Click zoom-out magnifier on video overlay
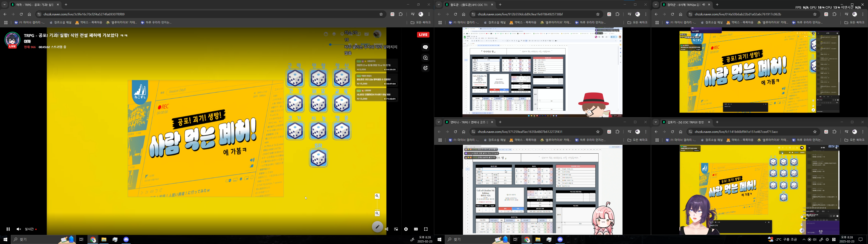 pyautogui.click(x=377, y=214)
